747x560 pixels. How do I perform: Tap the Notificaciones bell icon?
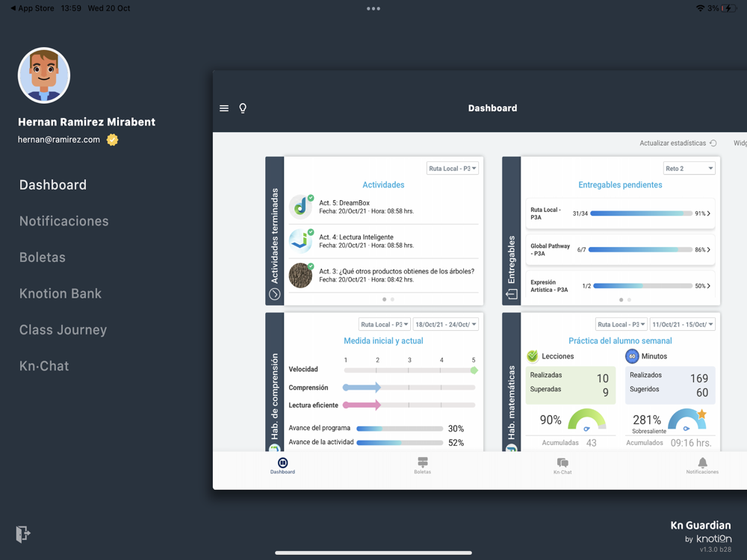[x=703, y=462]
